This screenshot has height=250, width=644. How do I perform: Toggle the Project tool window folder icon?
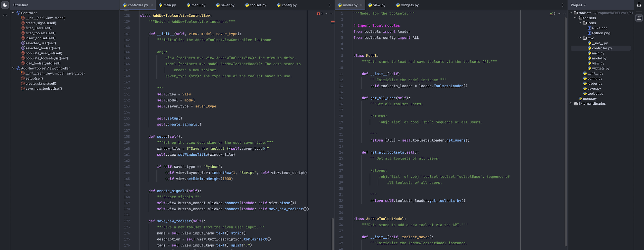639,18
